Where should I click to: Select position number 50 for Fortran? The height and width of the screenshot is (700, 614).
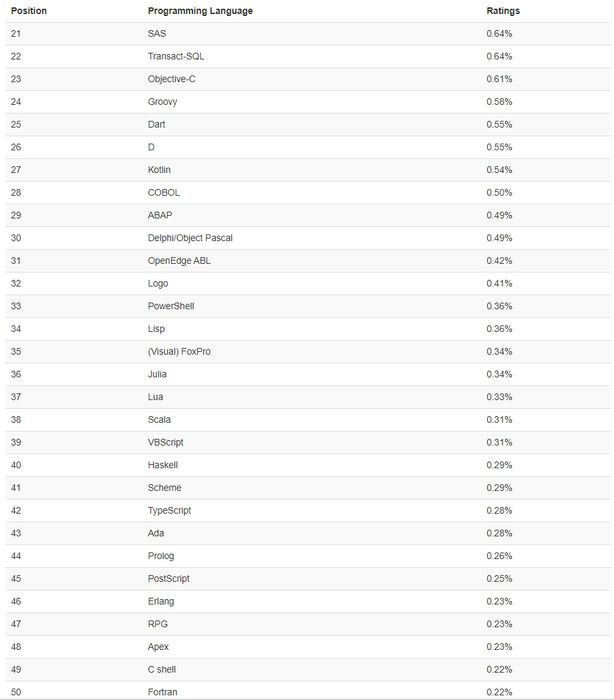click(16, 692)
